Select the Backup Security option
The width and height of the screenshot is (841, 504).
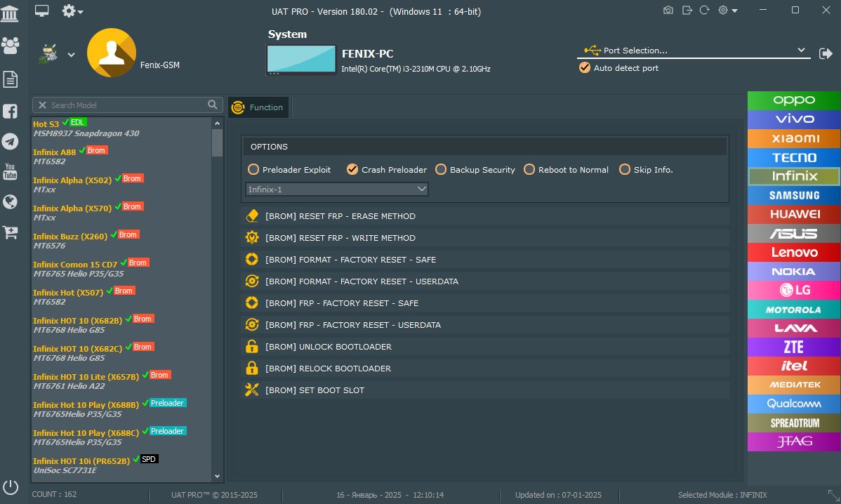click(x=441, y=169)
